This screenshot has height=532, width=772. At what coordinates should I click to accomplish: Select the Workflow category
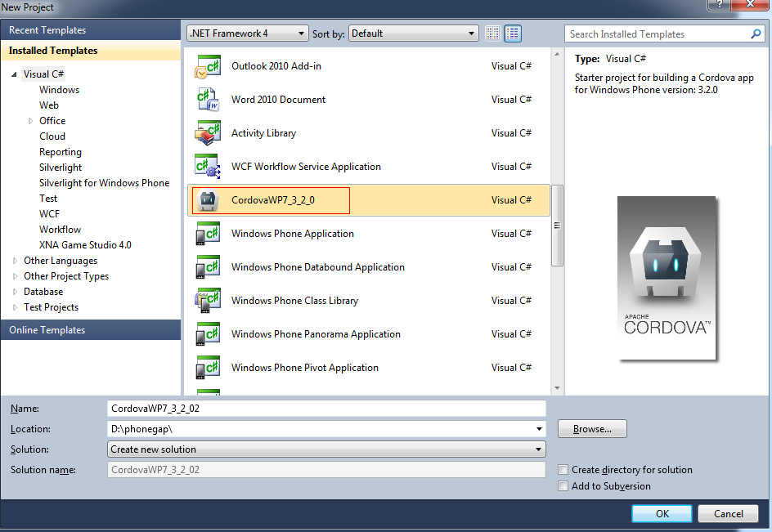[60, 230]
